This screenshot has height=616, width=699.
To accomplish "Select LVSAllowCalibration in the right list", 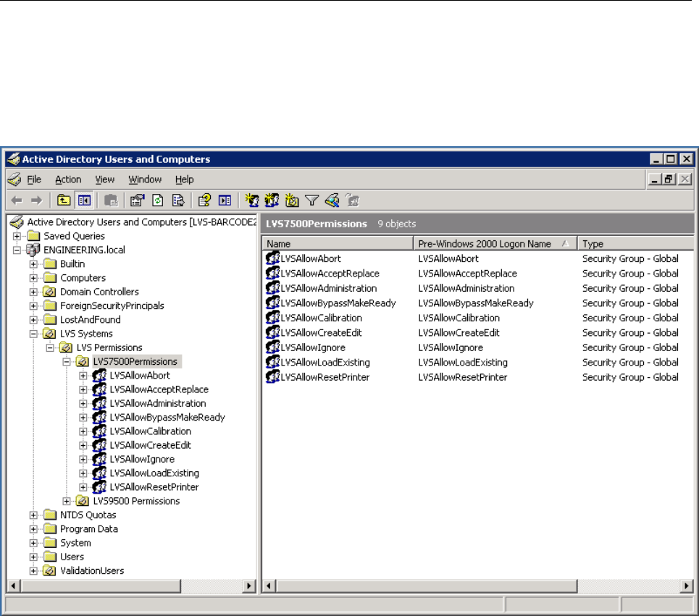I will pos(321,318).
